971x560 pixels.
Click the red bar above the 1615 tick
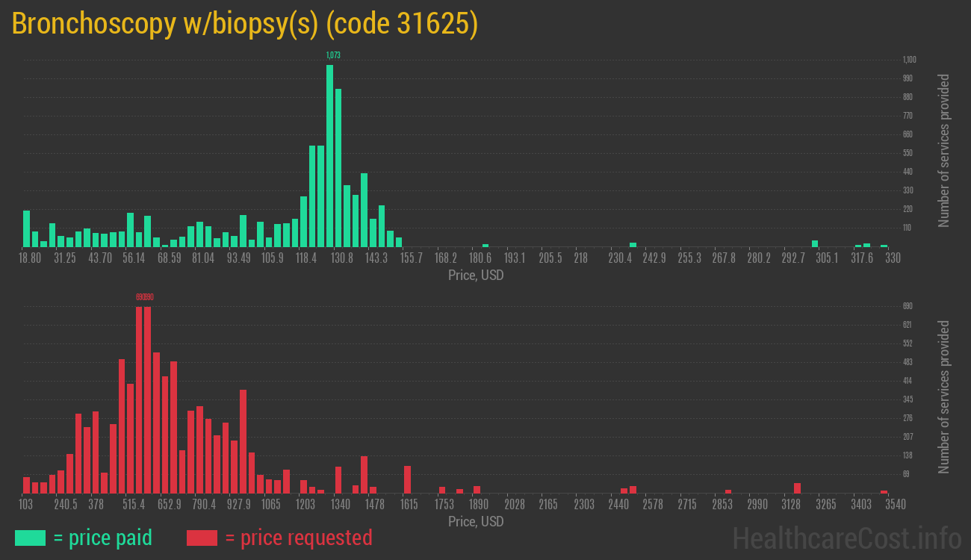point(407,479)
